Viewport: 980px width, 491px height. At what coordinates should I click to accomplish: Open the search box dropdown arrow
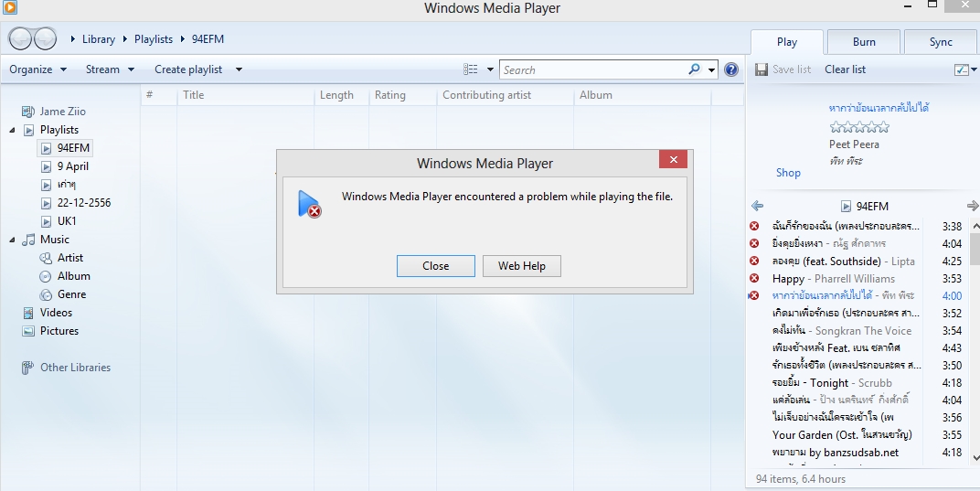(x=712, y=70)
